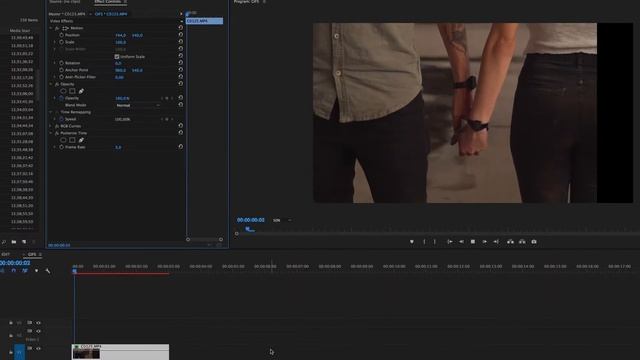Viewport: 640px width, 360px height.
Task: Click the Opacity percentage value
Action: coord(122,98)
